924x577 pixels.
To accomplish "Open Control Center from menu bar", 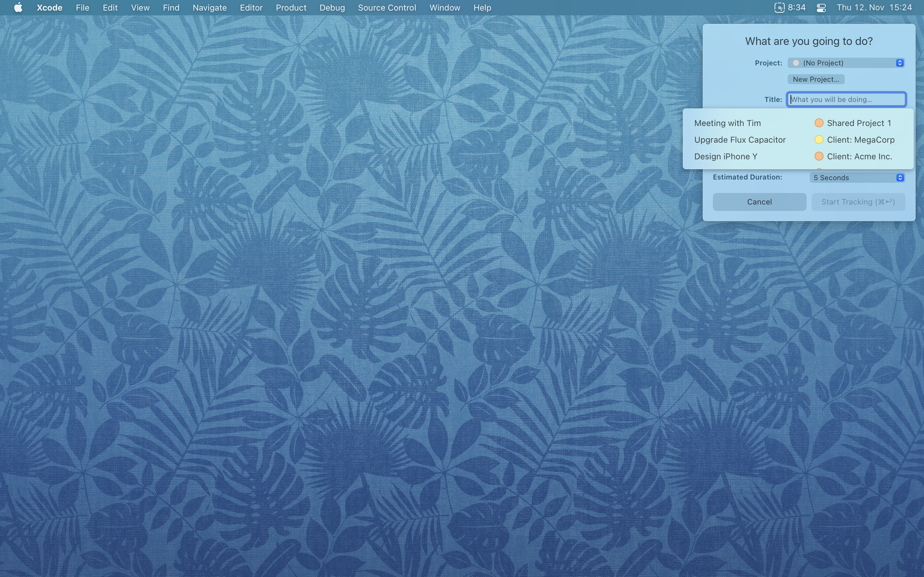I will click(821, 8).
